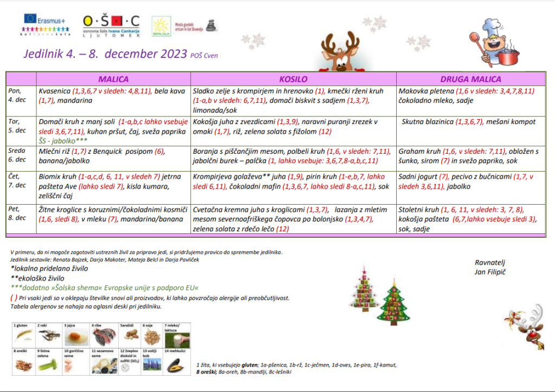Select the 'Pon, 4. dec' day cell

(21, 101)
